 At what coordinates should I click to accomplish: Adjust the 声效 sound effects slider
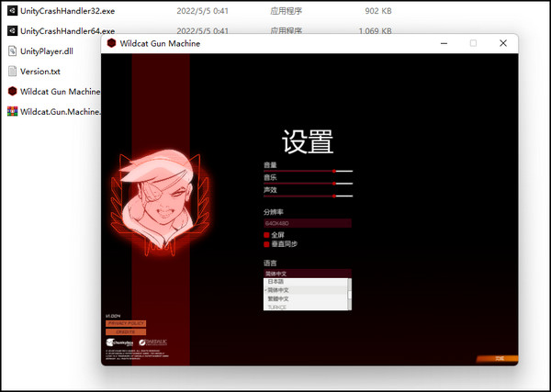308,196
